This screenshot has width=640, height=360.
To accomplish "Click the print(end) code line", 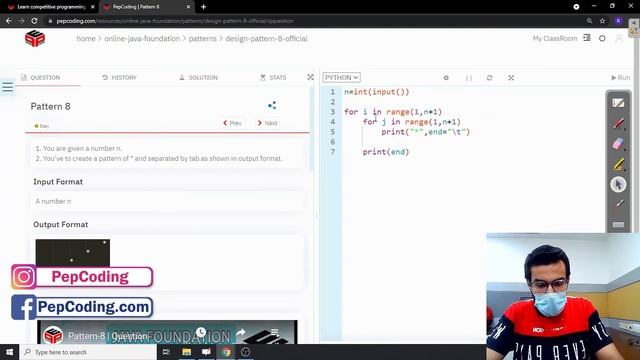I will (386, 152).
